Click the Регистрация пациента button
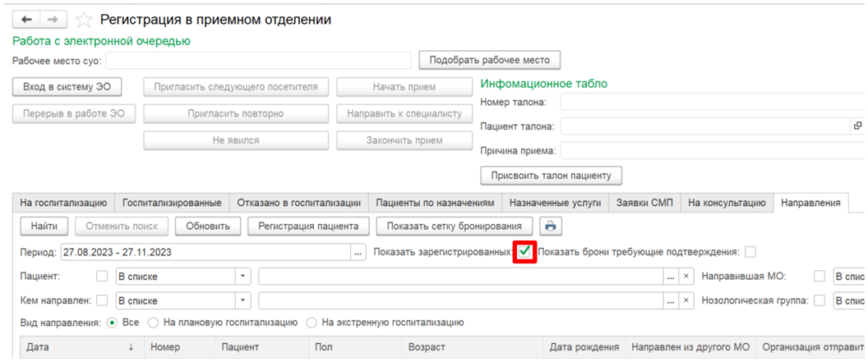This screenshot has height=362, width=868. coord(308,226)
